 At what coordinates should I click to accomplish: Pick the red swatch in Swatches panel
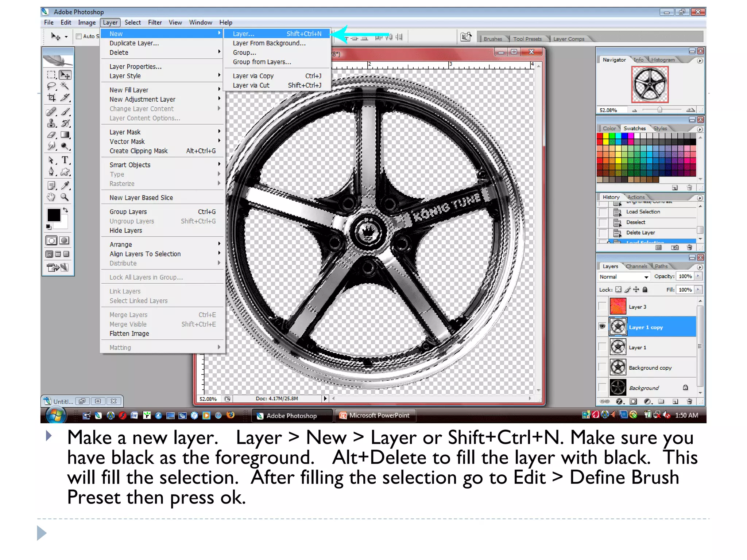[x=600, y=136]
